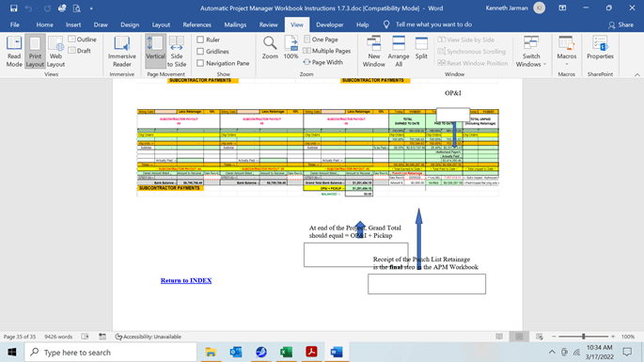The image size is (644, 362).
Task: Set zoom to 100%
Action: click(x=291, y=48)
